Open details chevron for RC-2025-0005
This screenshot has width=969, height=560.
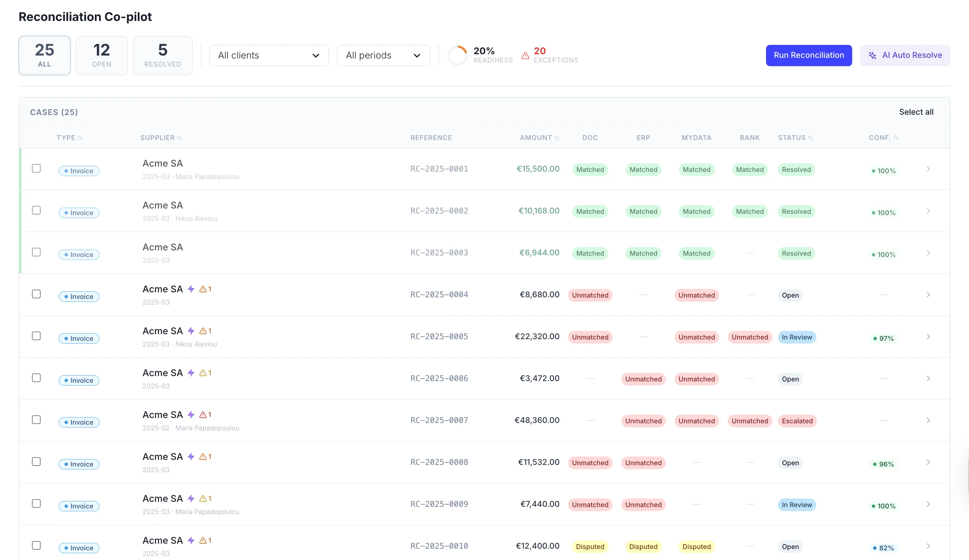coord(928,337)
